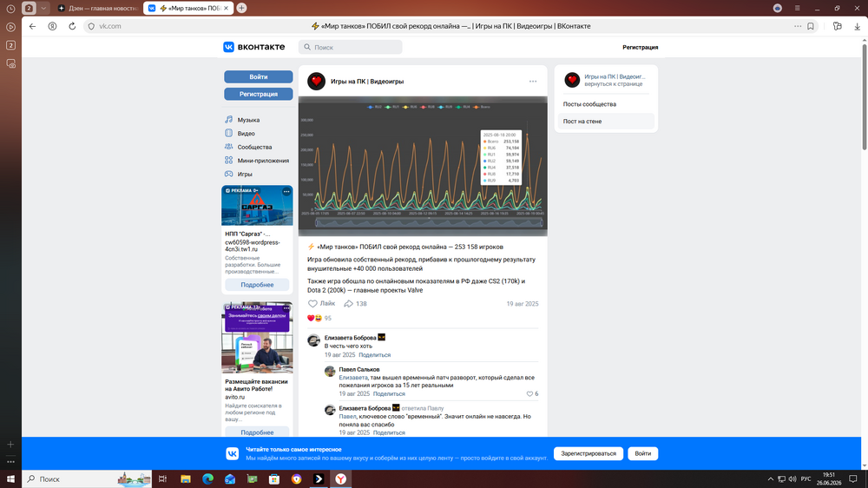The height and width of the screenshot is (488, 868).
Task: Click the browser sidebar icon labeled 2
Action: 10,45
